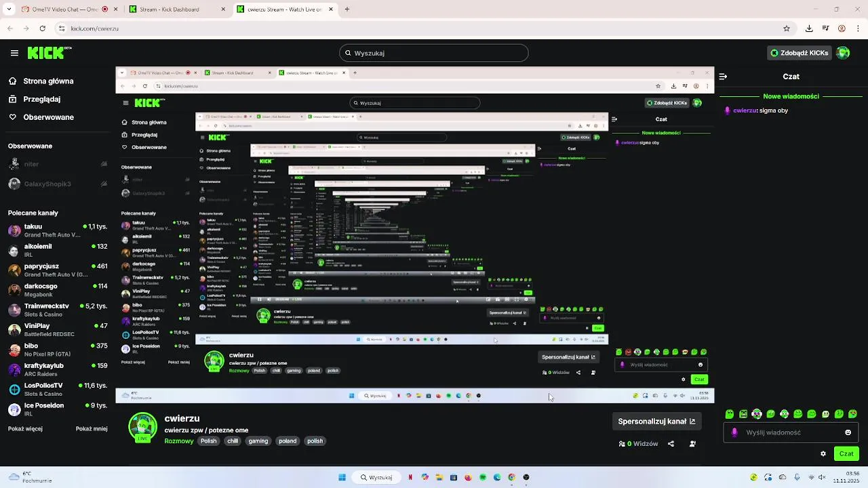The width and height of the screenshot is (868, 488).
Task: Open the Rozmowy category link under cwierzu
Action: point(179,441)
